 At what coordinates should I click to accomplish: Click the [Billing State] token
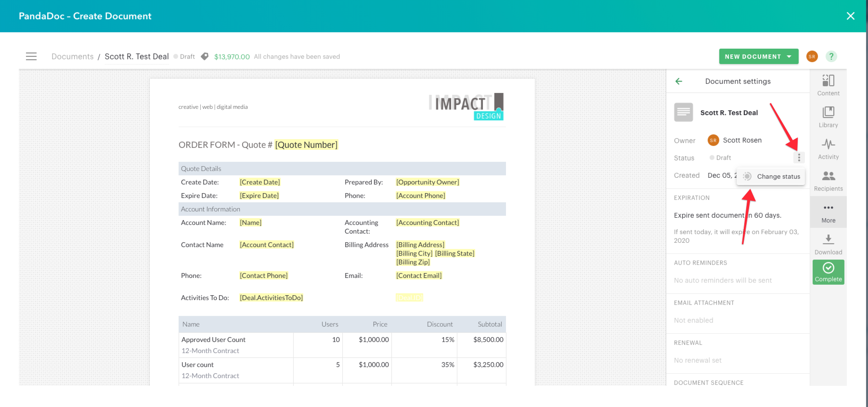pos(454,253)
